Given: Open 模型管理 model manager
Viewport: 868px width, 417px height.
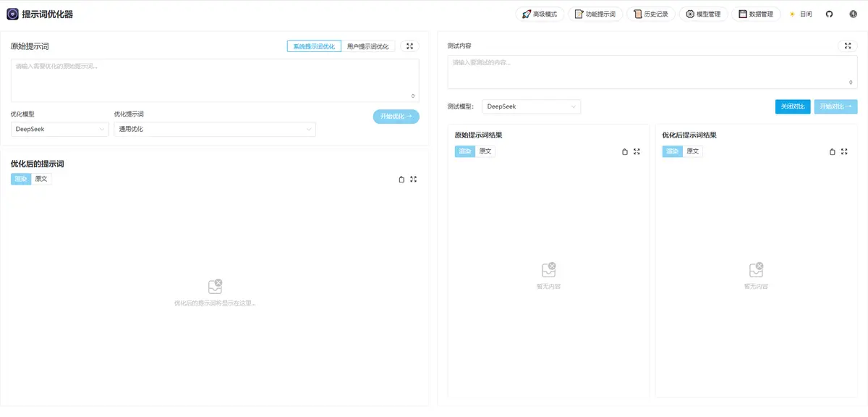Looking at the screenshot, I should pos(703,14).
